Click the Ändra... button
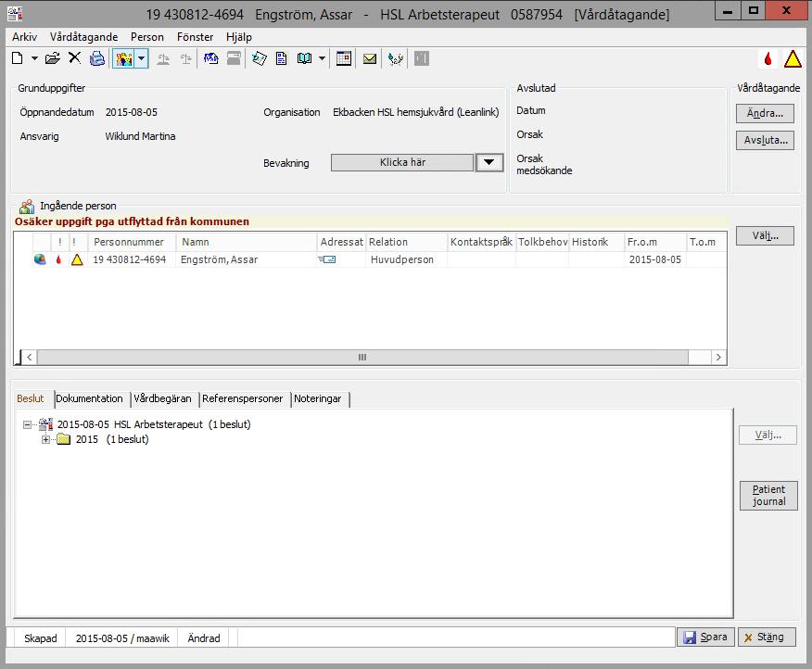 point(765,113)
